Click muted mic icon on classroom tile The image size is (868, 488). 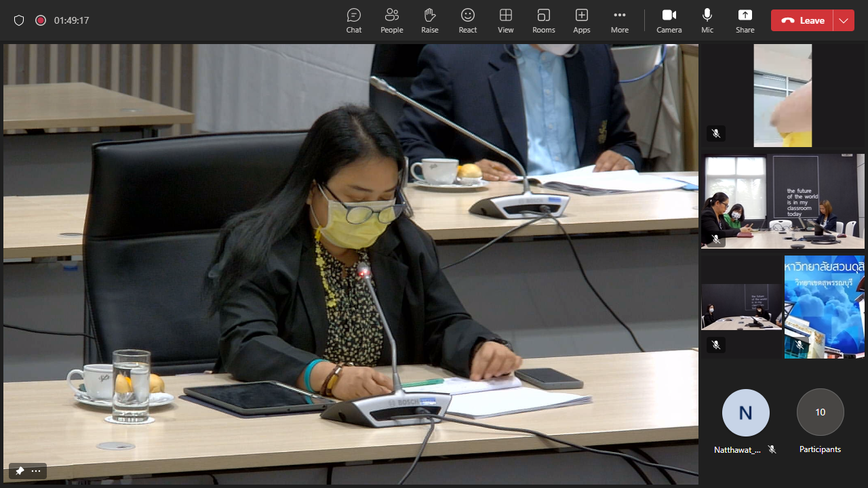716,239
